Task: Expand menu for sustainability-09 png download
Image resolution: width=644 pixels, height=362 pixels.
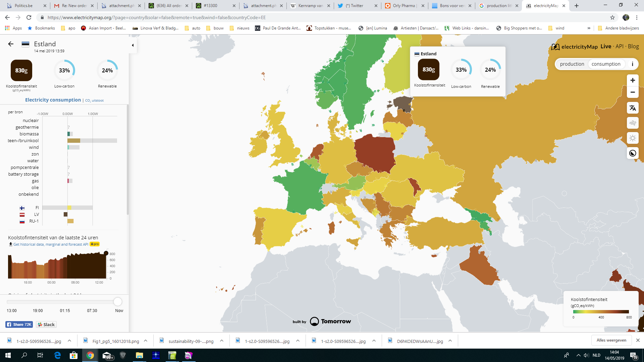Action: pos(222,341)
